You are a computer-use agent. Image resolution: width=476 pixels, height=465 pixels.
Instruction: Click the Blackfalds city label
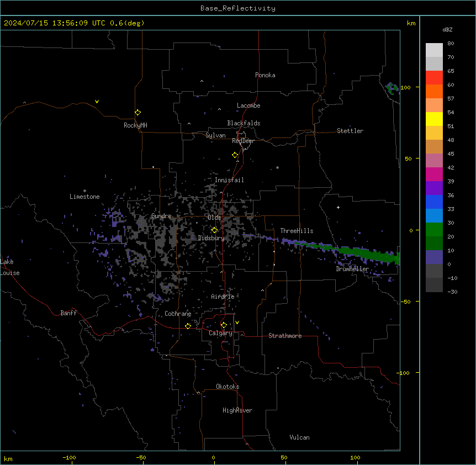[244, 123]
